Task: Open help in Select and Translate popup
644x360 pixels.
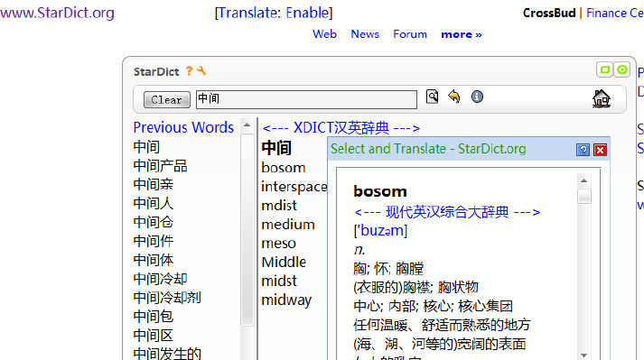Action: point(583,150)
